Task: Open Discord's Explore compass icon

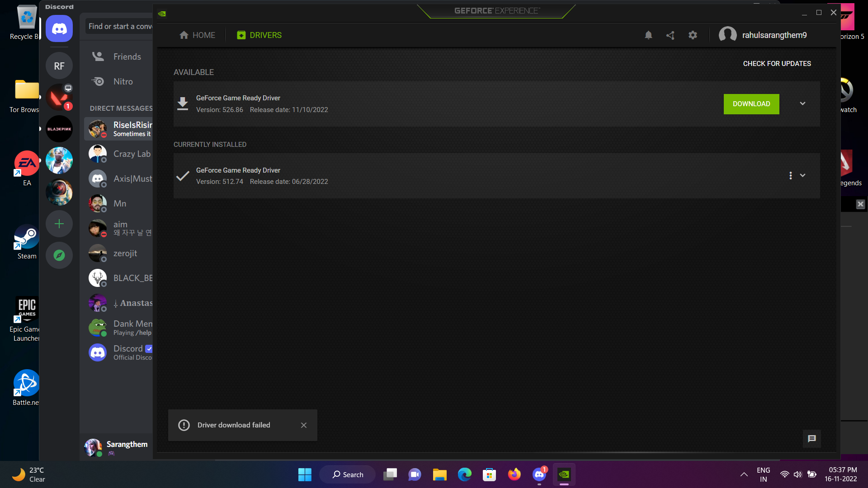Action: (59, 255)
